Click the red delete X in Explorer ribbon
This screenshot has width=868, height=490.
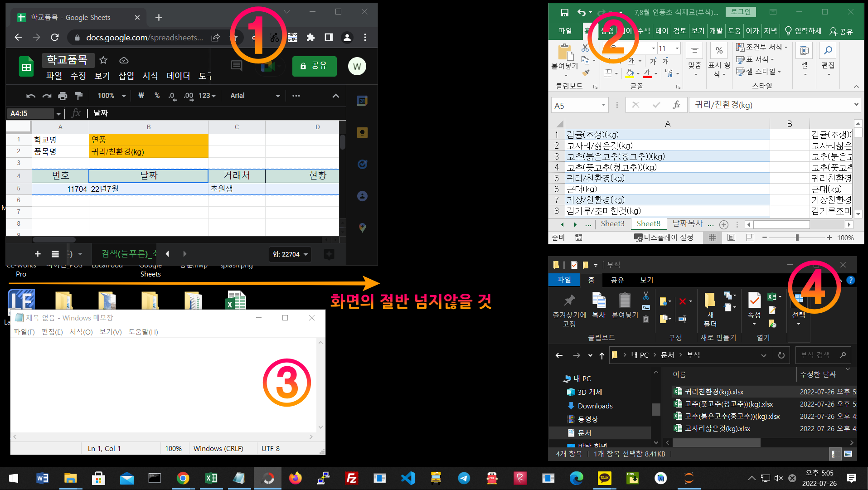[683, 301]
